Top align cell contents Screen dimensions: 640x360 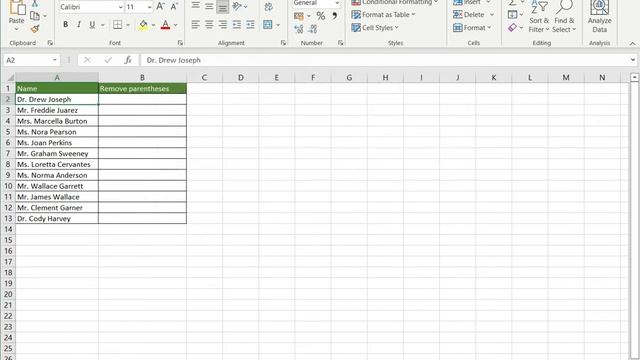pos(196,6)
